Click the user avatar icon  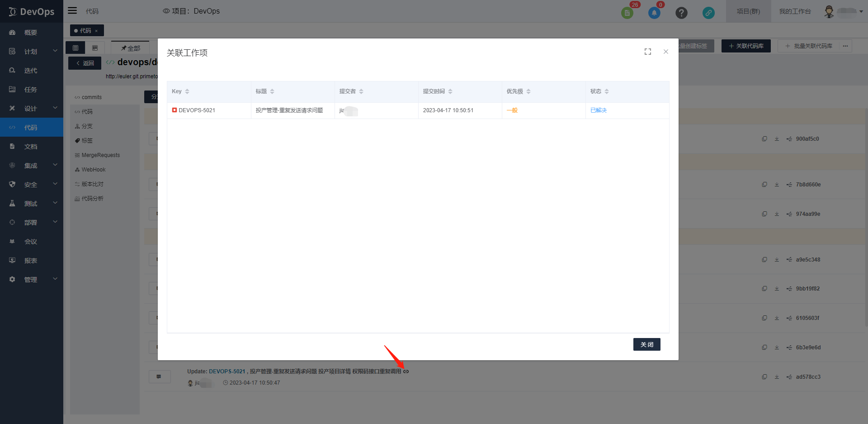[x=829, y=11]
